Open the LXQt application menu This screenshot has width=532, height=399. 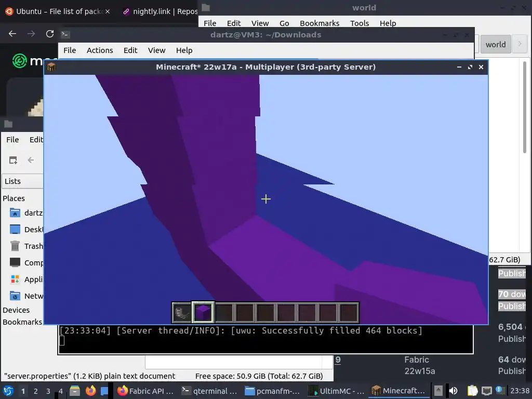8,391
